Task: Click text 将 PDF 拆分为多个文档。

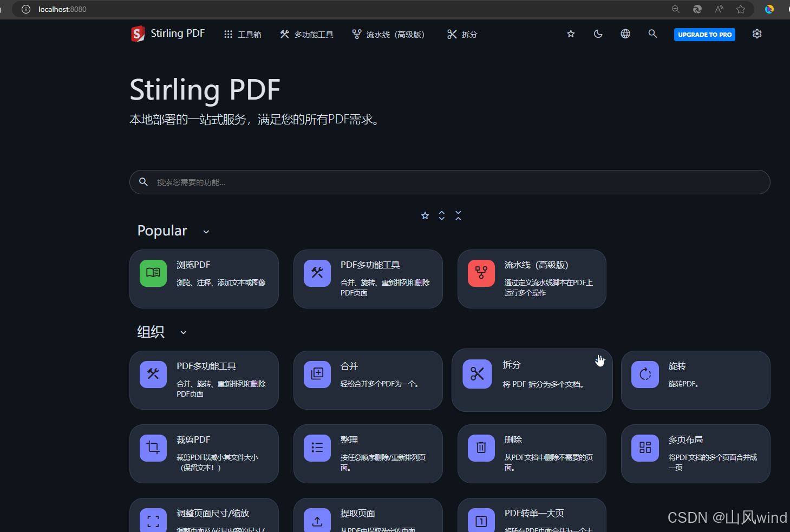Action: (x=543, y=384)
